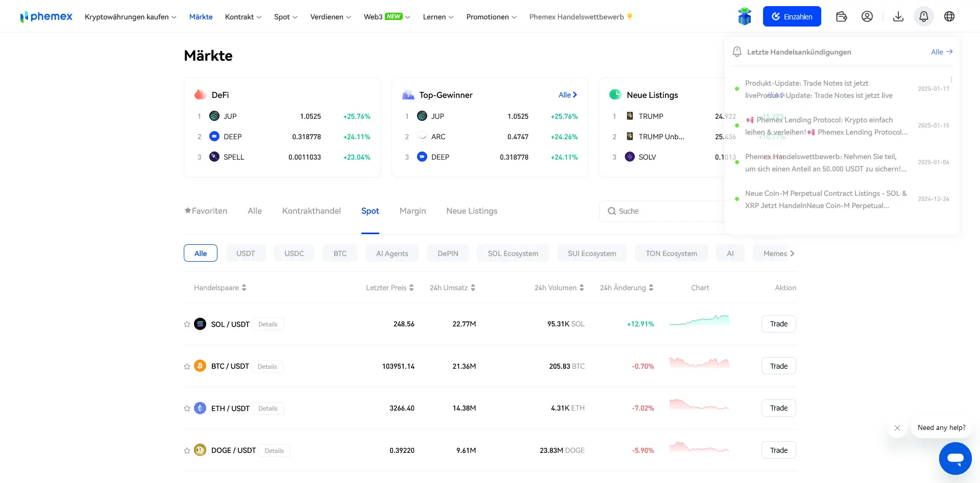Open Phemex Handelswettbewerb link
Image resolution: width=980 pixels, height=483 pixels.
point(581,17)
